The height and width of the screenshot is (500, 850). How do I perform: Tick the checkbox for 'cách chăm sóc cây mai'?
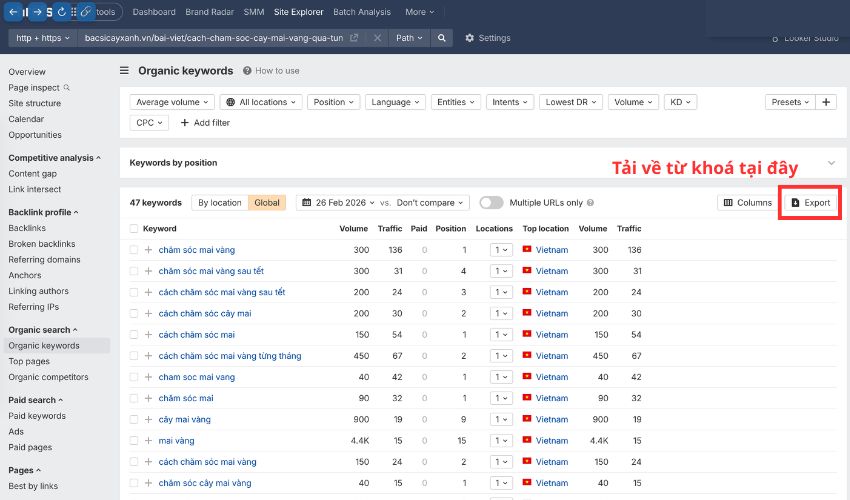point(134,314)
